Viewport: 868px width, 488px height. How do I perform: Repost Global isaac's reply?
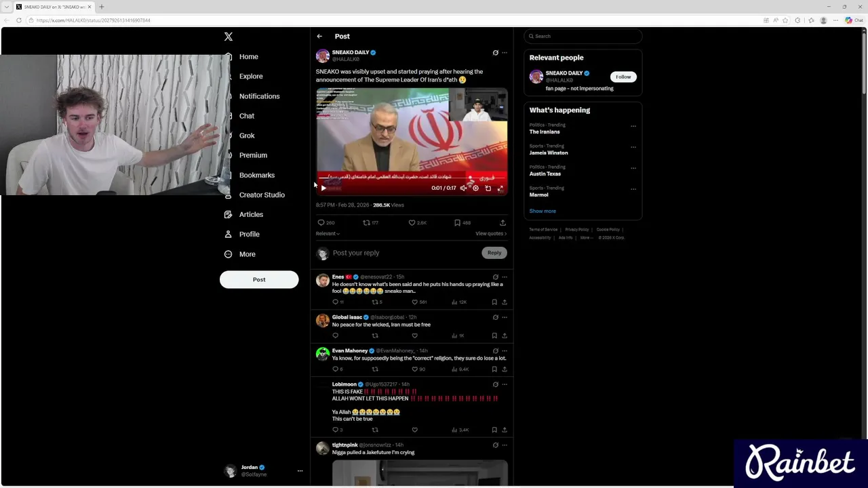(374, 335)
